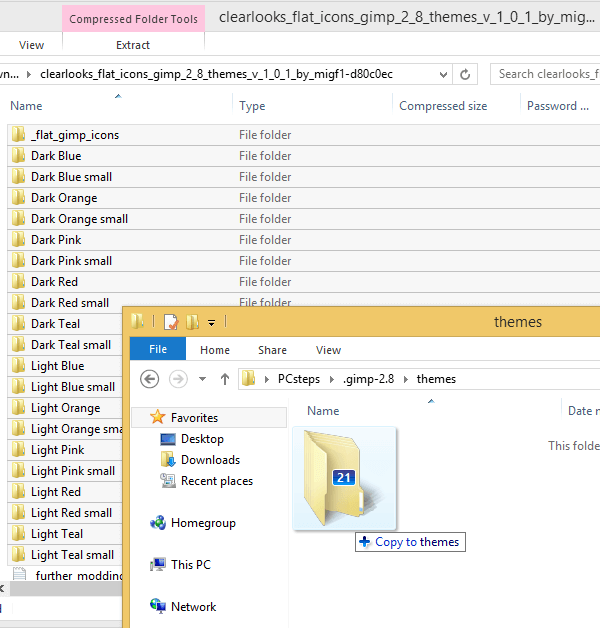Screen dimensions: 600x628
Task: Open Customize Quick Access Toolbar dropdown
Action: click(x=211, y=322)
